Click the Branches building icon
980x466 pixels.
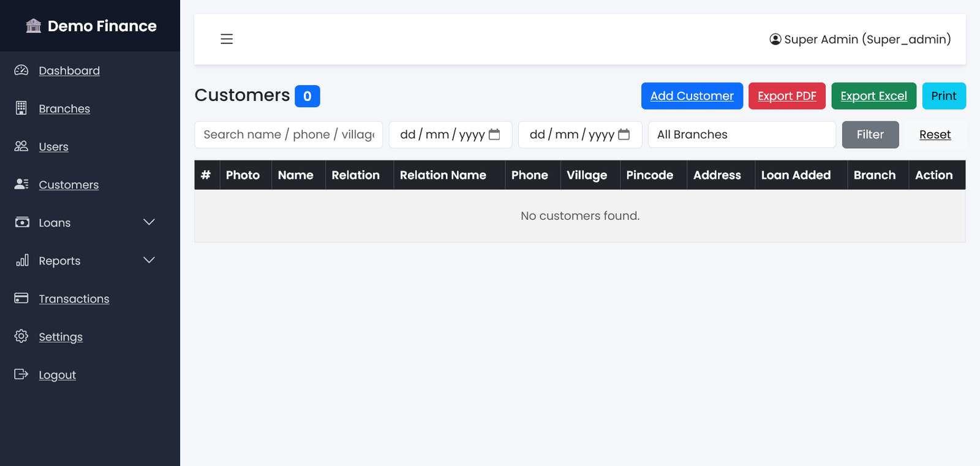[x=21, y=108]
